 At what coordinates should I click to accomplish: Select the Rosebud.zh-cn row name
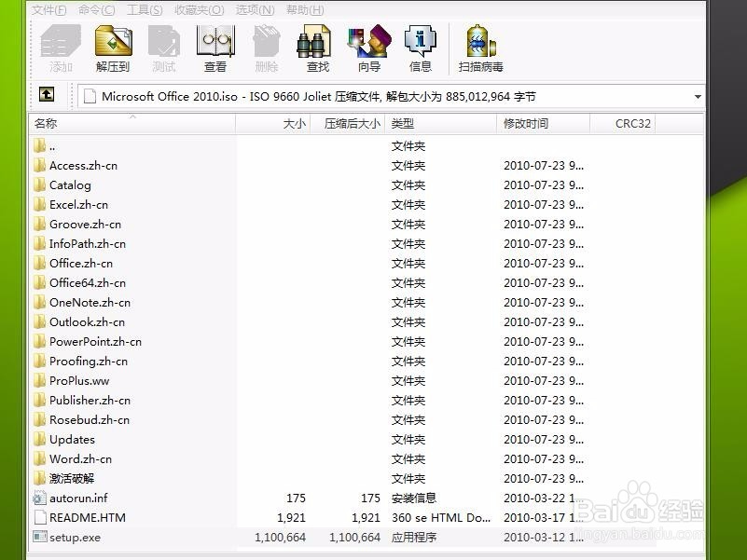(90, 419)
